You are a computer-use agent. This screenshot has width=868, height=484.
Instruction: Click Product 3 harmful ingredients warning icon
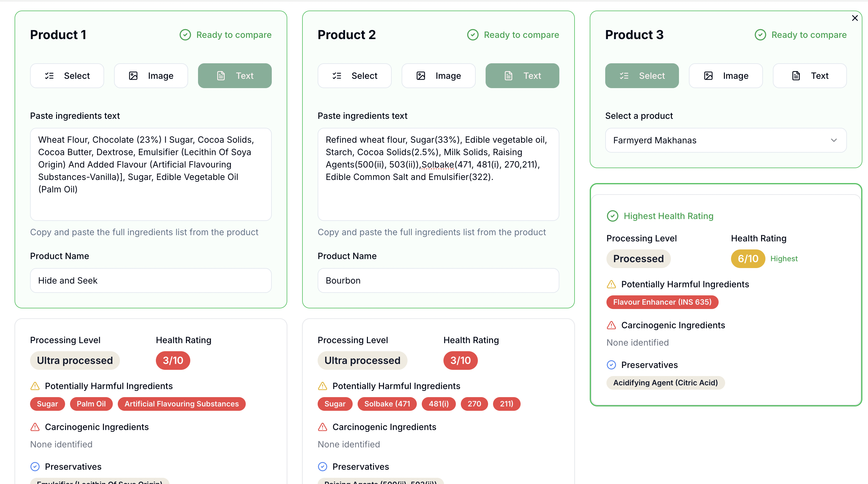[x=611, y=284]
